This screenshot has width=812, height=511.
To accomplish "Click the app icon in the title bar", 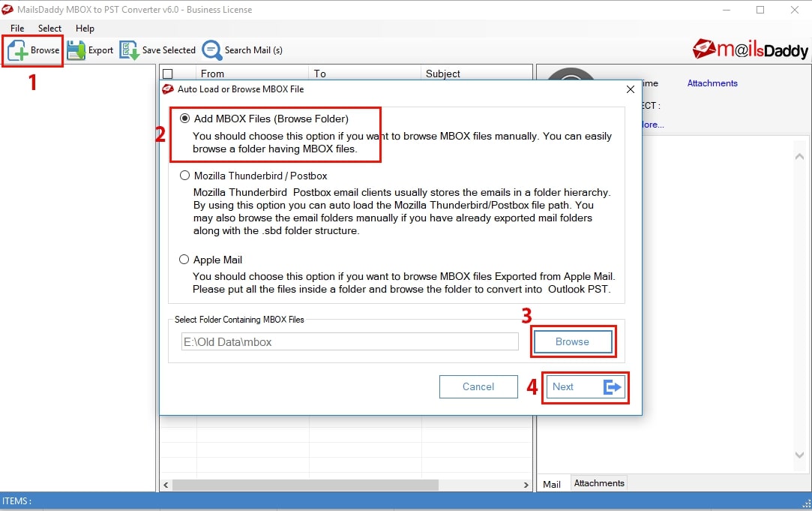I will 10,10.
